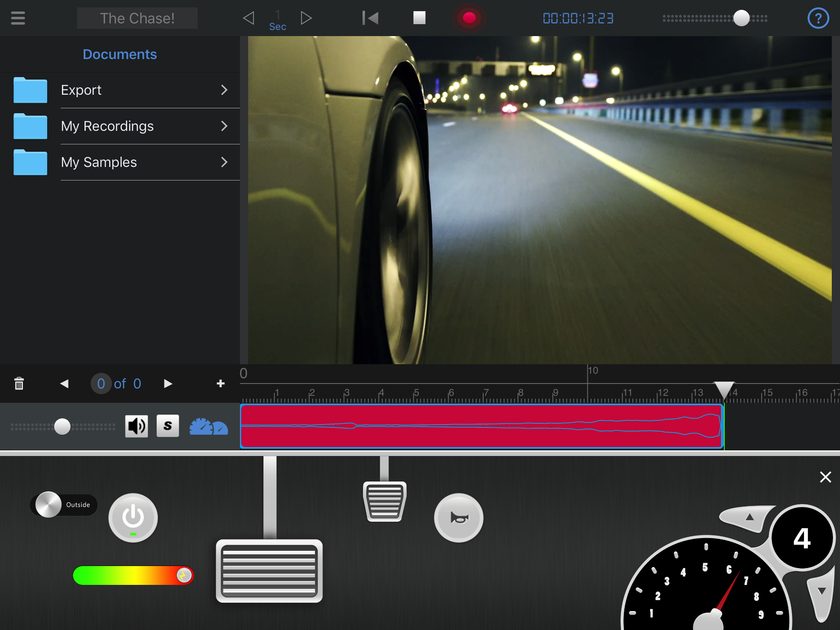The image size is (840, 630).
Task: Click the video preview frame
Action: tap(540, 200)
